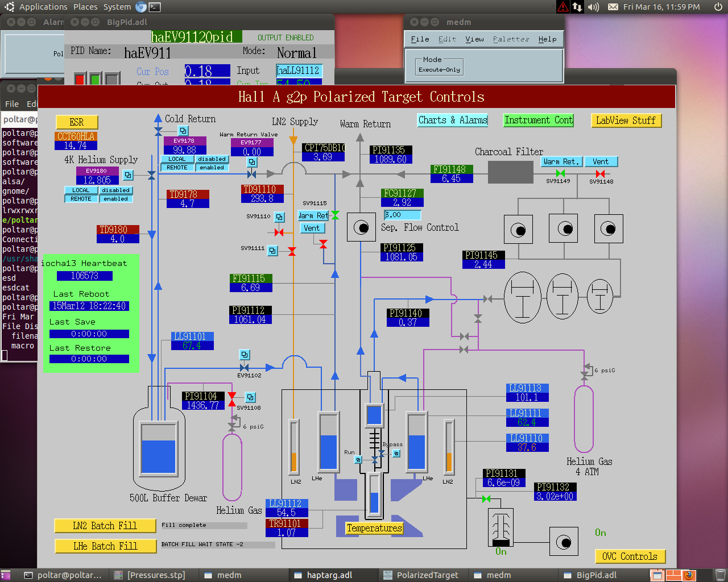Launch terminal from the top panel icon
728x582 pixels.
coord(155,7)
